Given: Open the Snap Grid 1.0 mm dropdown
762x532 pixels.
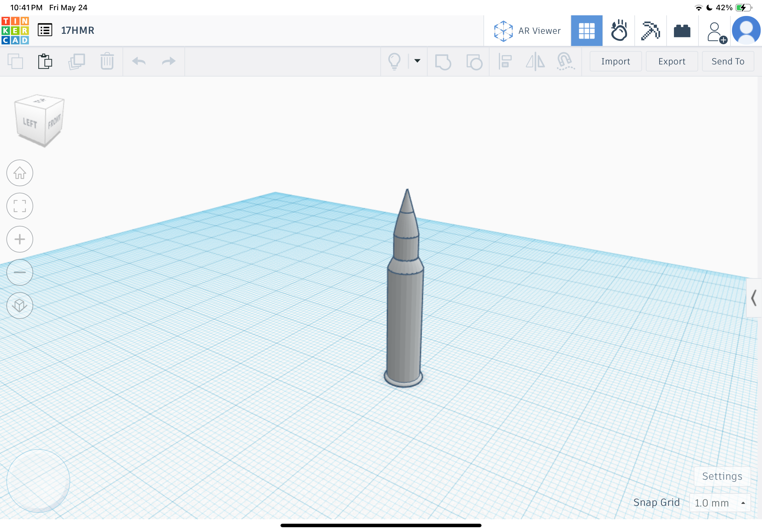Looking at the screenshot, I should [x=720, y=502].
